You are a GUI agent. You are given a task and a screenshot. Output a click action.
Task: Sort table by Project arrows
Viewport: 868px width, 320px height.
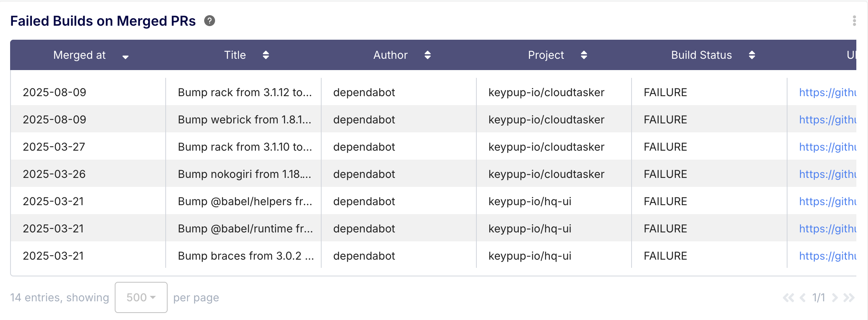(x=584, y=55)
